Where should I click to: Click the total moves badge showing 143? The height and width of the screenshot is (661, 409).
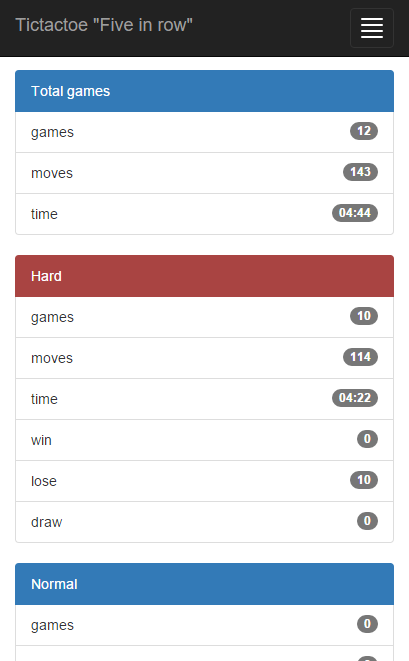point(361,172)
